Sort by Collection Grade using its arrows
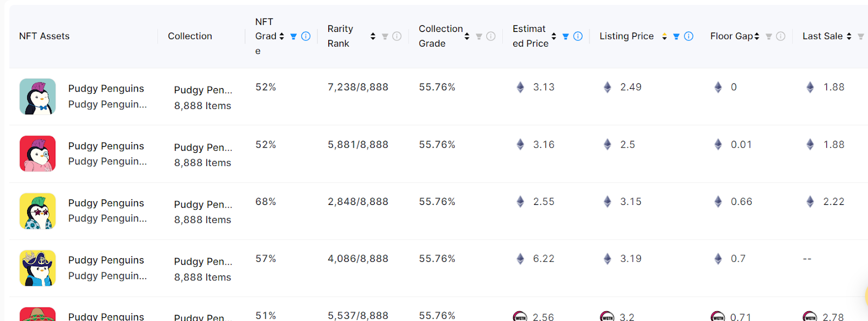The image size is (868, 321). coord(467,36)
